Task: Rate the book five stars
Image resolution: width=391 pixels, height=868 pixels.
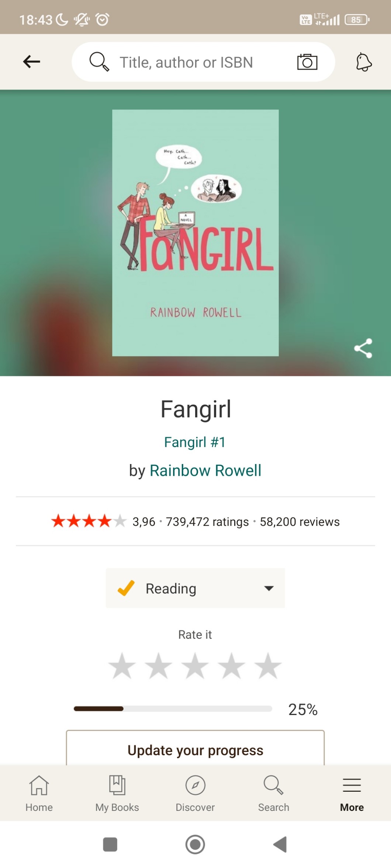Action: [268, 666]
